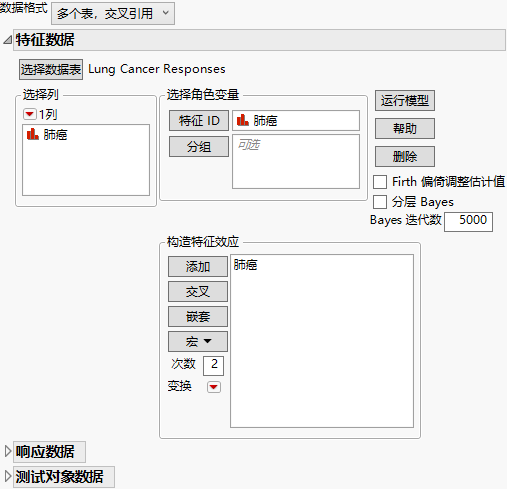Select 肺癌 assigned to 特征 ID
The width and height of the screenshot is (507, 489).
coord(265,121)
